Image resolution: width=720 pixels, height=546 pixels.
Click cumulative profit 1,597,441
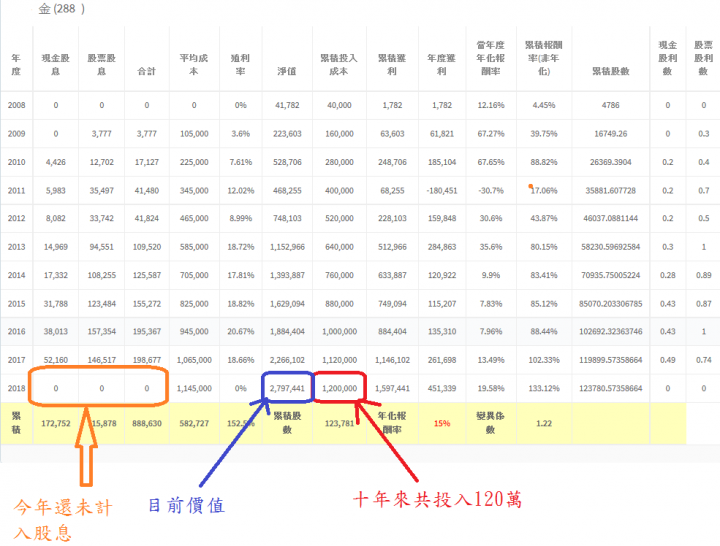[392, 388]
